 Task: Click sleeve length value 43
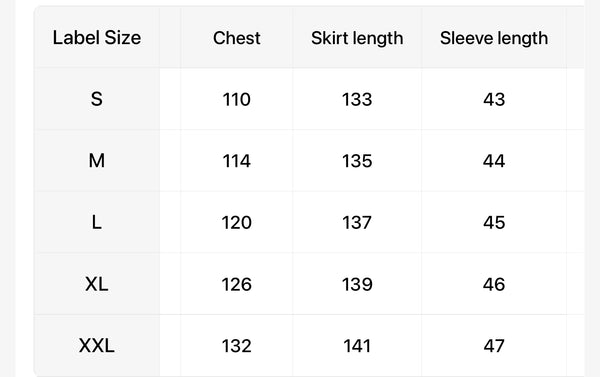coord(494,100)
